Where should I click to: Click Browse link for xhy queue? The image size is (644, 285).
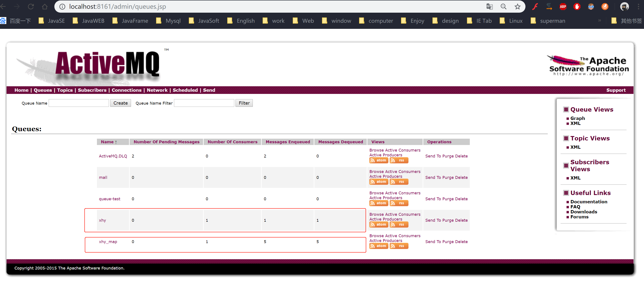point(377,214)
